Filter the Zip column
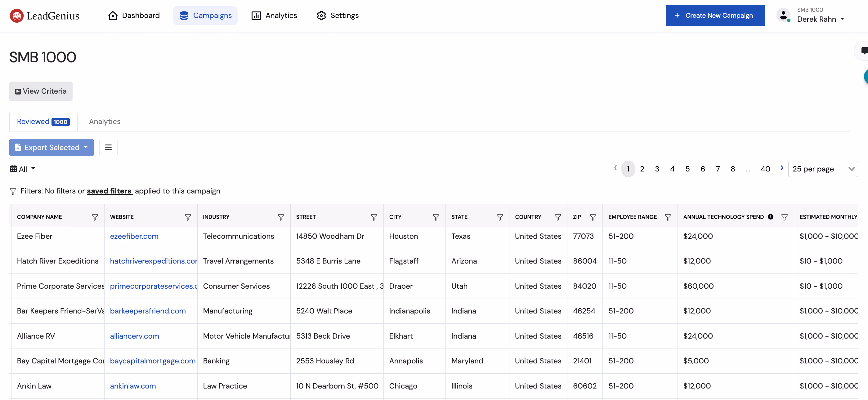Image resolution: width=868 pixels, height=400 pixels. click(x=593, y=217)
